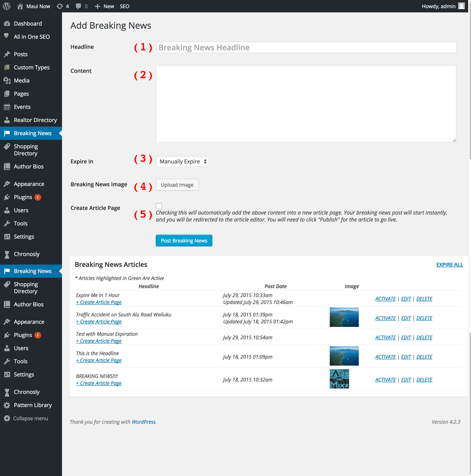Click the Maui Now home icon

tap(20, 6)
